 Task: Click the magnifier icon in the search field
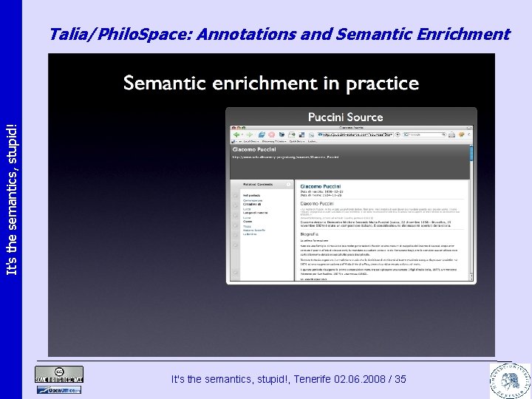tap(443, 134)
